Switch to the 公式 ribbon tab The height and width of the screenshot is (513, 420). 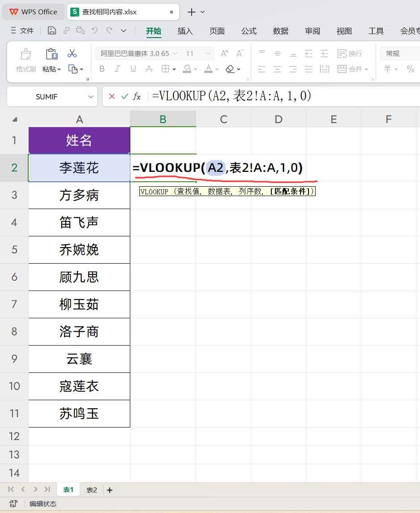click(x=249, y=31)
